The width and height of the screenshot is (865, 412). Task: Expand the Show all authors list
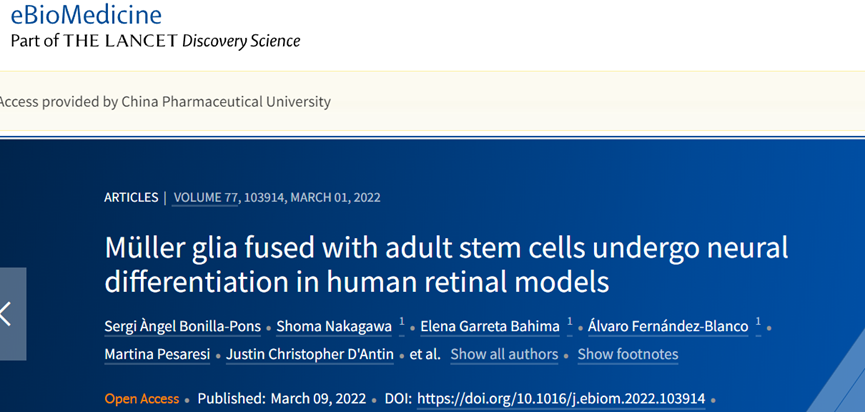click(x=504, y=354)
